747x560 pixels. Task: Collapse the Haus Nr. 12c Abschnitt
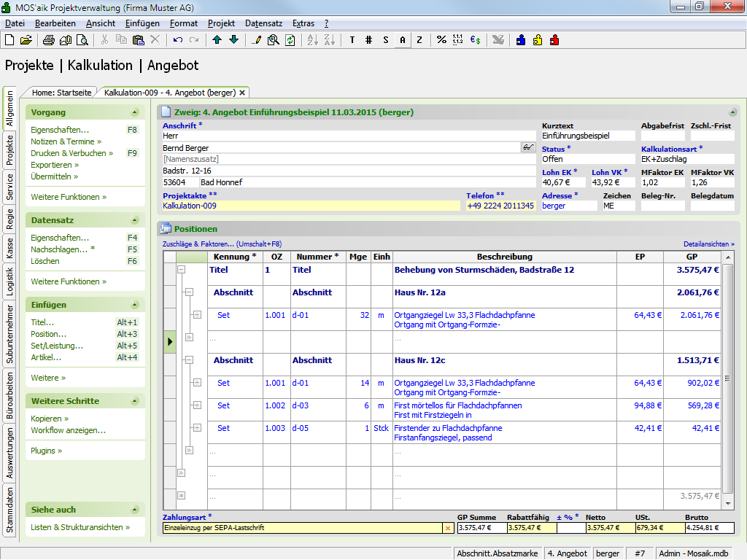click(x=189, y=360)
